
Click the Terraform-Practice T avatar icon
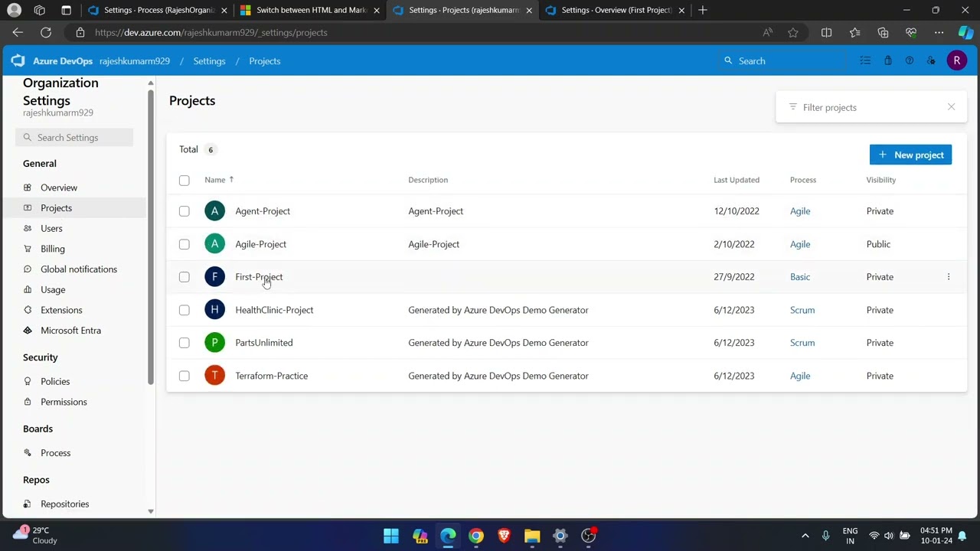point(214,376)
